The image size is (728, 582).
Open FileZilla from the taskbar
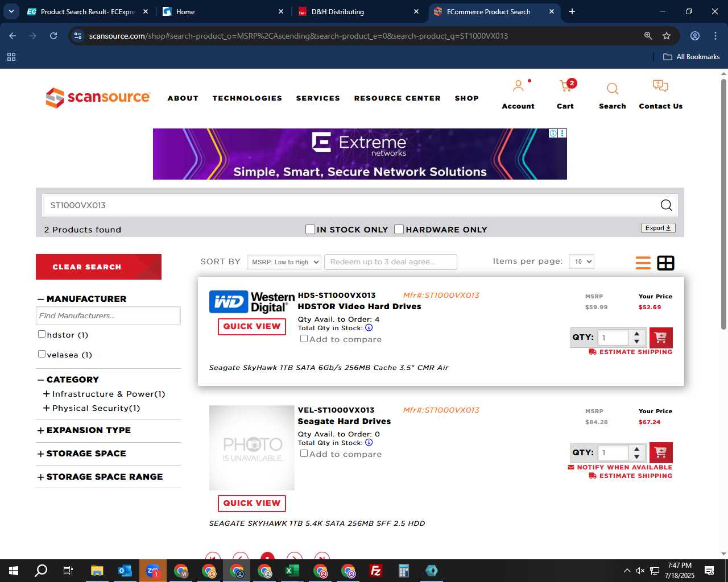(376, 571)
